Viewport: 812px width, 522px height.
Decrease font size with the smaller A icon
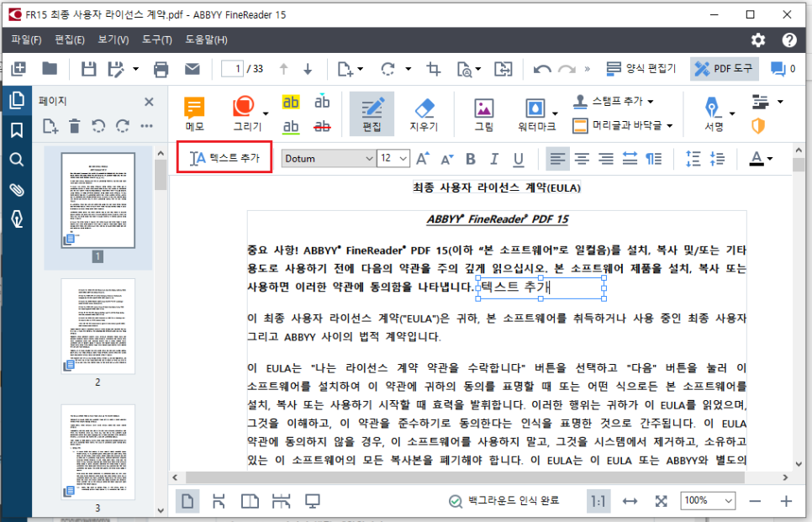click(x=447, y=159)
